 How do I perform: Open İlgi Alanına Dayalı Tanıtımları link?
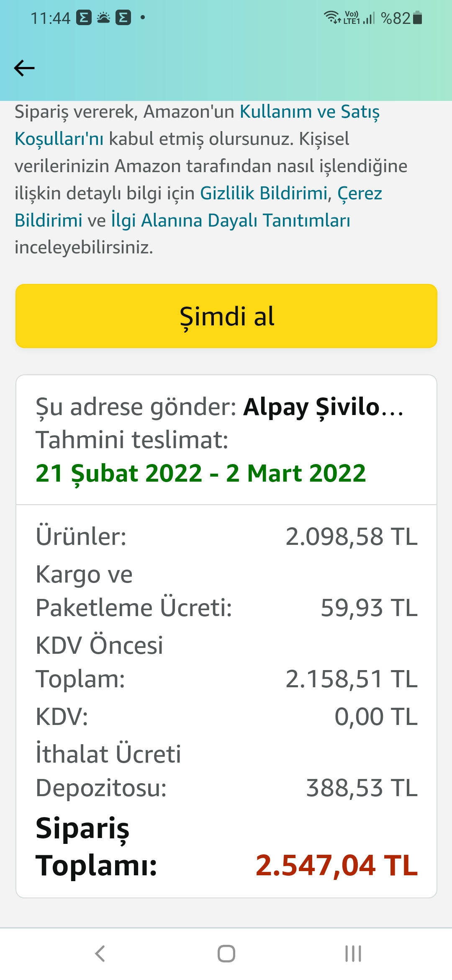[x=231, y=220]
